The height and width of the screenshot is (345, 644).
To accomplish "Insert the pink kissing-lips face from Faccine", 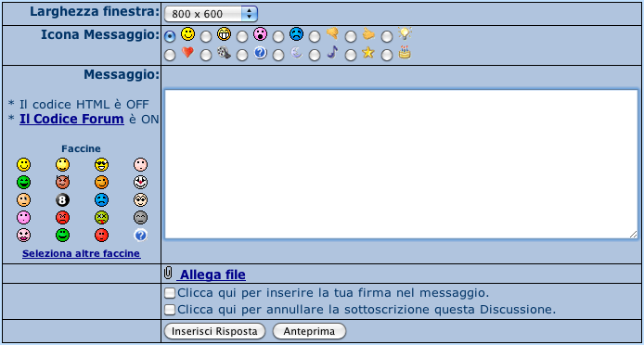I will pyautogui.click(x=24, y=236).
